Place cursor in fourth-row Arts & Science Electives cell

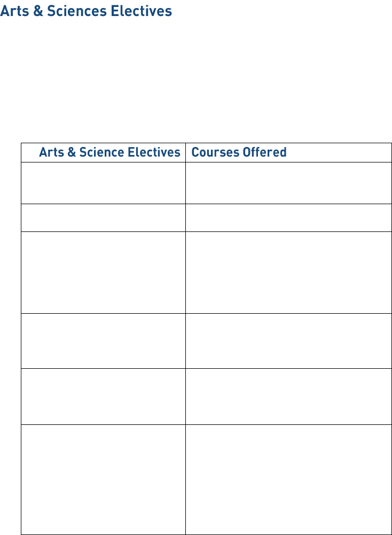click(x=103, y=340)
